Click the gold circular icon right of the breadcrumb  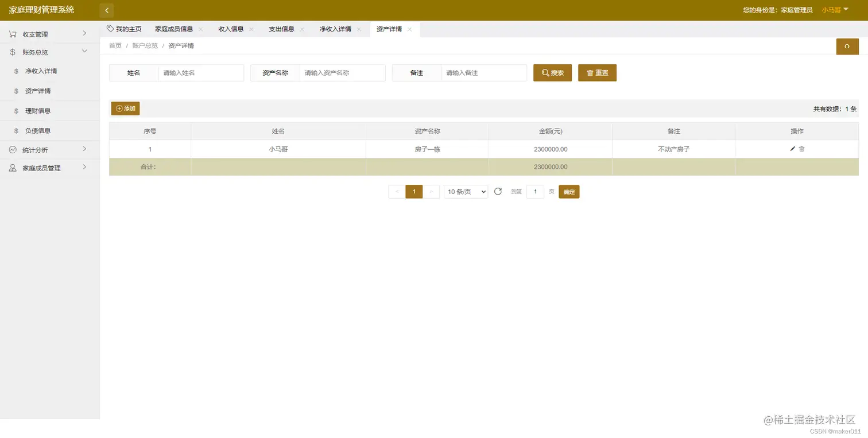pos(847,46)
